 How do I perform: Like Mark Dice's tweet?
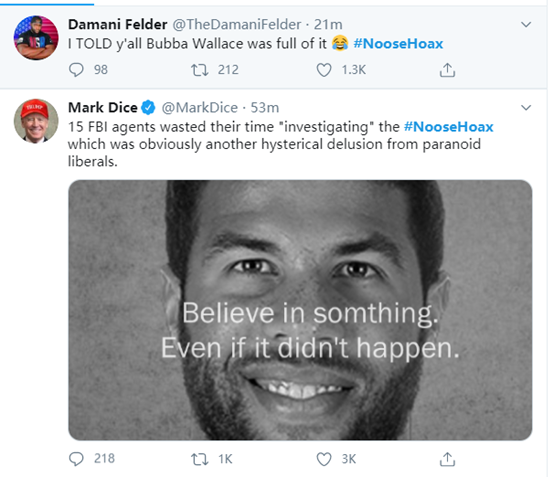pos(324,459)
